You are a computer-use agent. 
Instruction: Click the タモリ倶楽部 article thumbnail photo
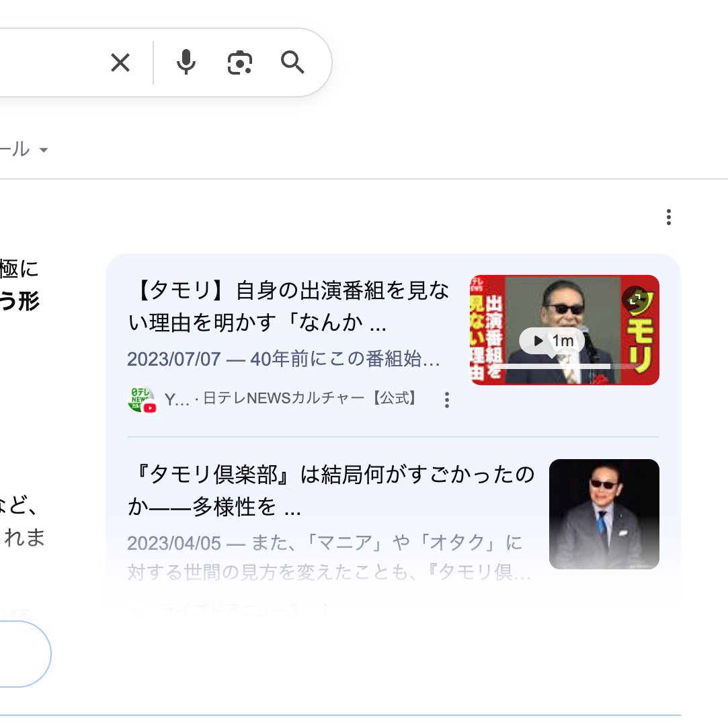(604, 514)
